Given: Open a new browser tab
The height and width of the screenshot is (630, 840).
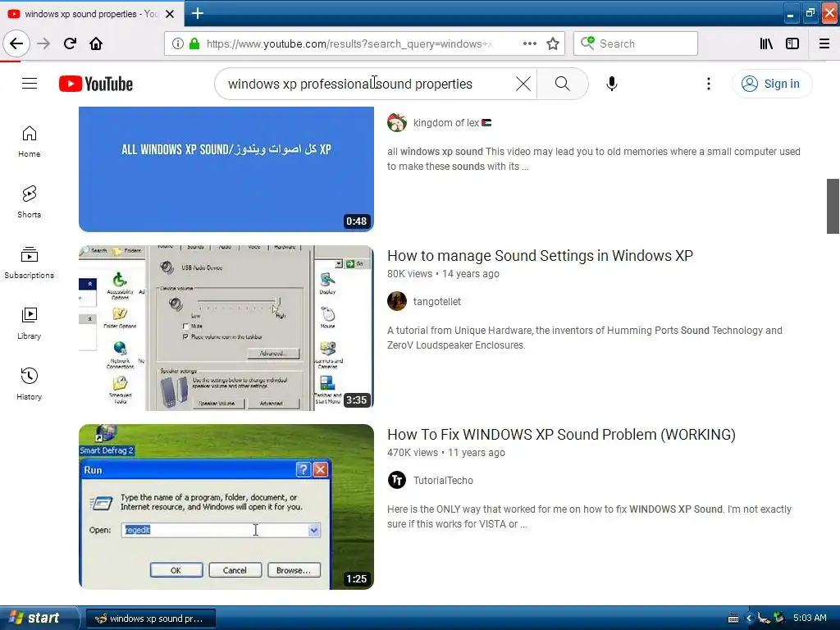Looking at the screenshot, I should [197, 13].
